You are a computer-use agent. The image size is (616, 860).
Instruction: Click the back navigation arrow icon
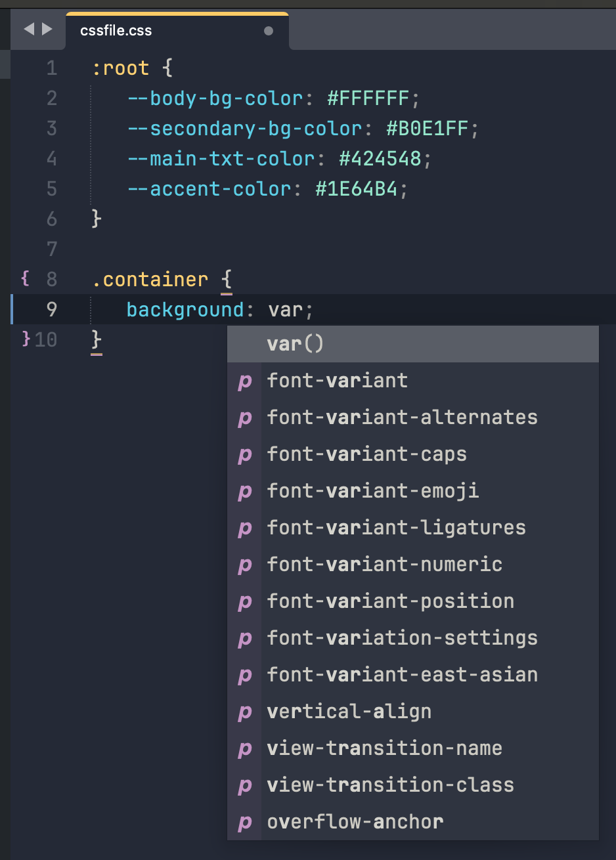click(x=28, y=29)
